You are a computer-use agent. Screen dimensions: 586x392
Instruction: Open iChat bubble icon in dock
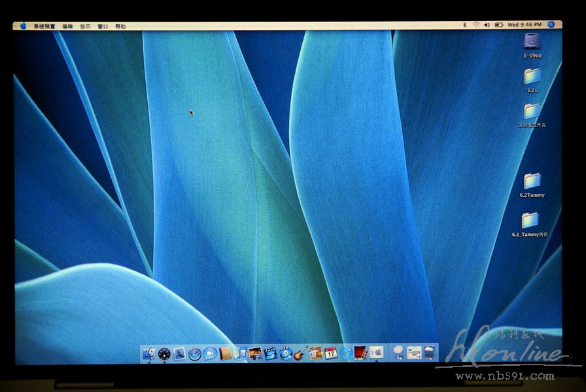(210, 353)
